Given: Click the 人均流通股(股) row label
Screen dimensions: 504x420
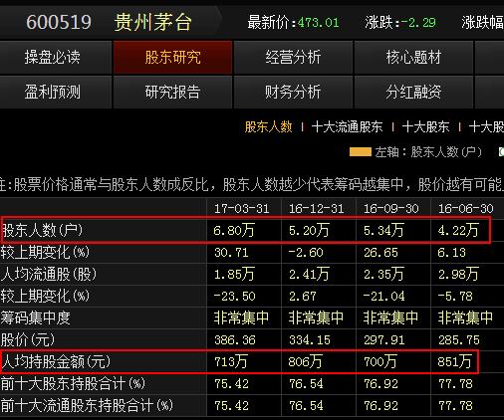Looking at the screenshot, I should click(49, 274).
